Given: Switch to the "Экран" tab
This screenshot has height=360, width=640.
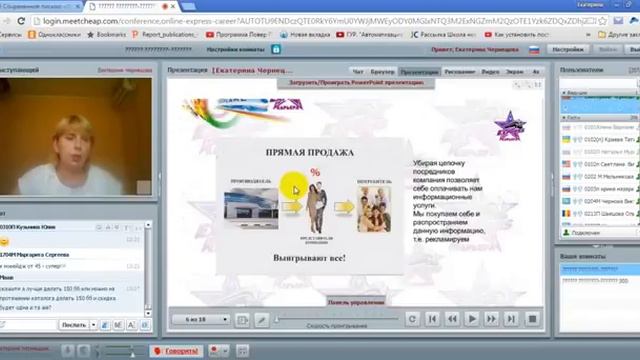Looking at the screenshot, I should [515, 71].
